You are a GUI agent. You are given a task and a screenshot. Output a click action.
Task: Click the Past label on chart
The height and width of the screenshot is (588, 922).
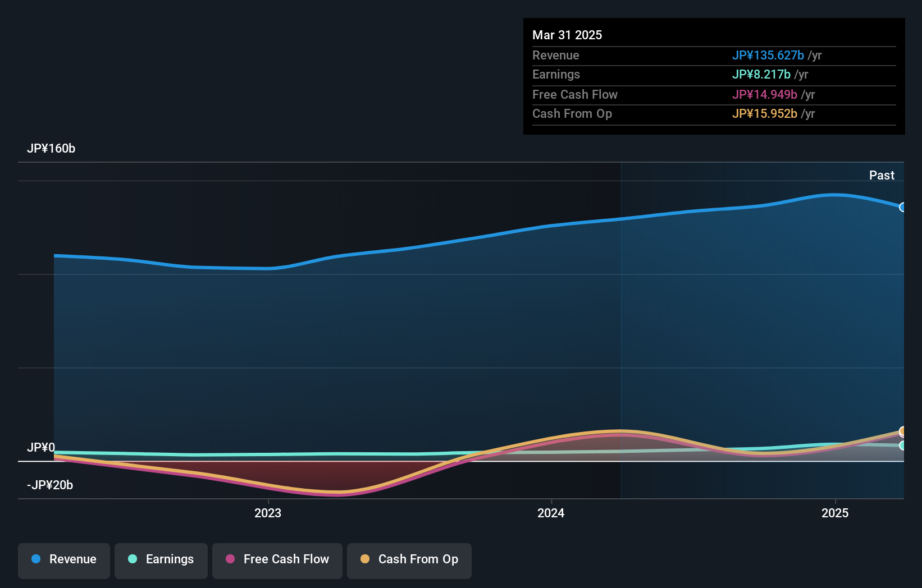coord(882,175)
